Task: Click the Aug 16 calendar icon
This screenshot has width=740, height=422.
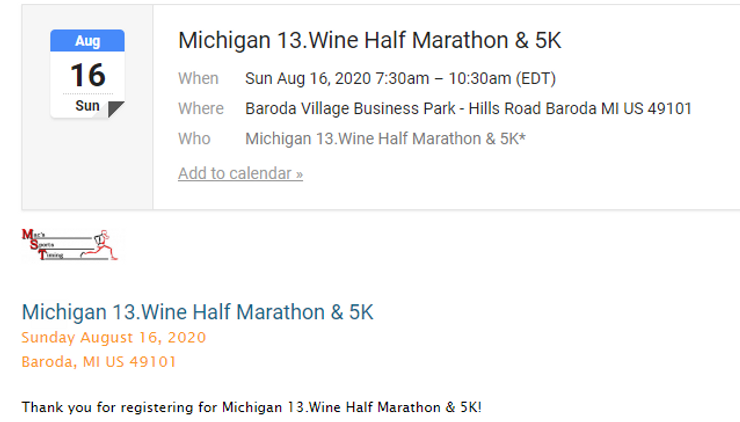Action: (87, 74)
